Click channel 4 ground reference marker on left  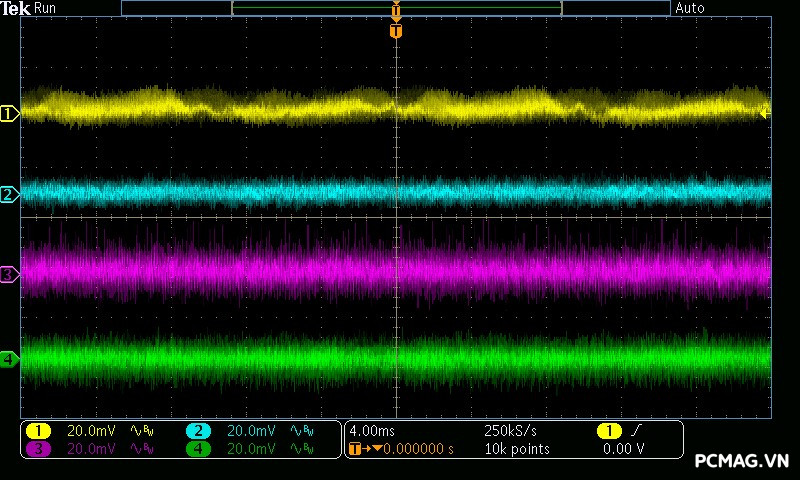coord(9,359)
